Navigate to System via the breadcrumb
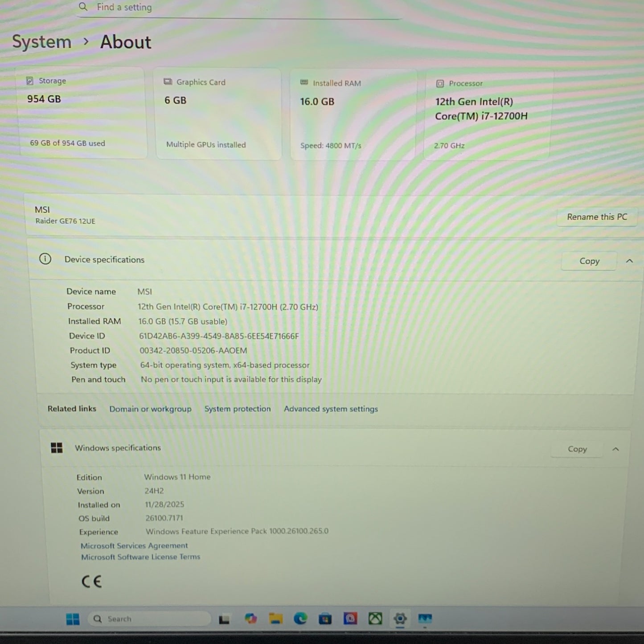Viewport: 644px width, 644px height. click(41, 41)
